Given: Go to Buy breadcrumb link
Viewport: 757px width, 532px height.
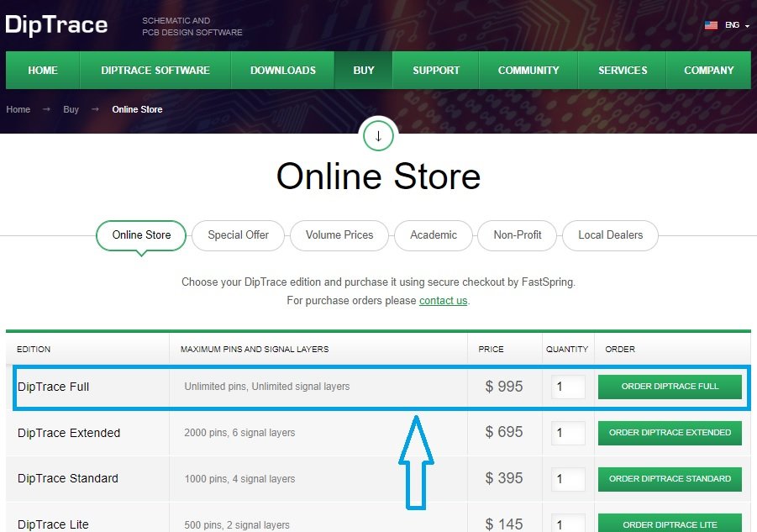Looking at the screenshot, I should click(71, 109).
